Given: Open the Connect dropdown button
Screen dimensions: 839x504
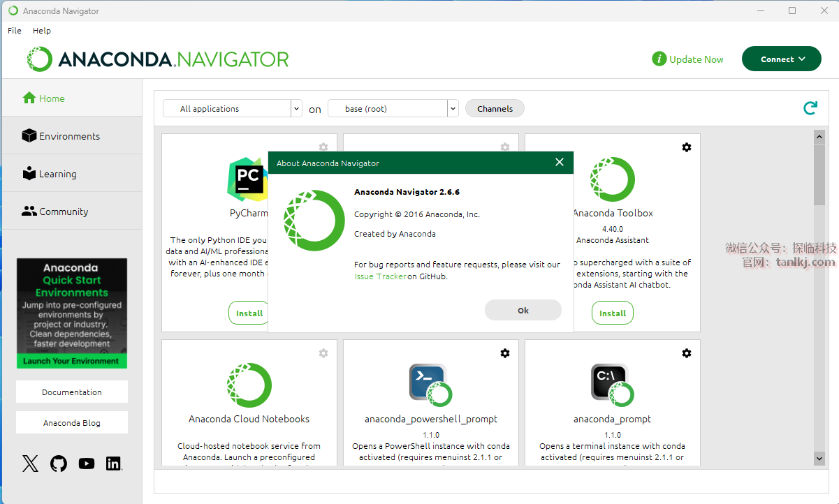Looking at the screenshot, I should (x=782, y=59).
